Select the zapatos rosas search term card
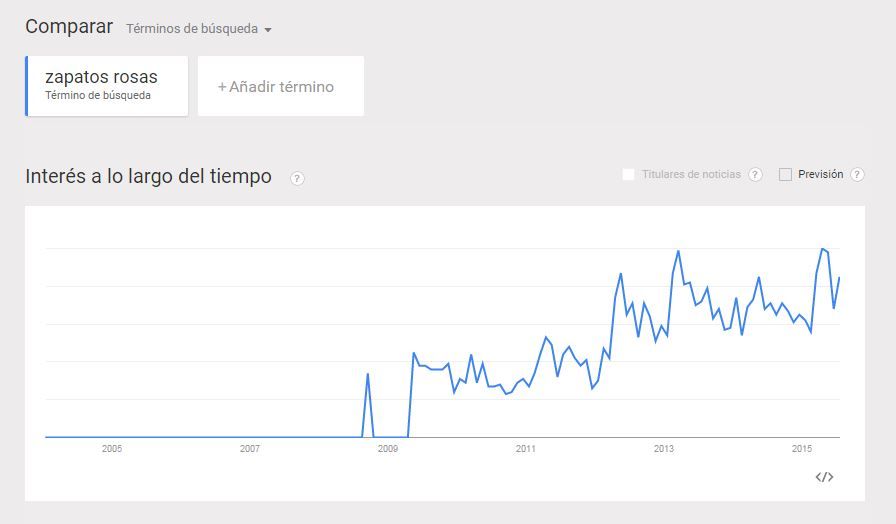 (x=107, y=86)
